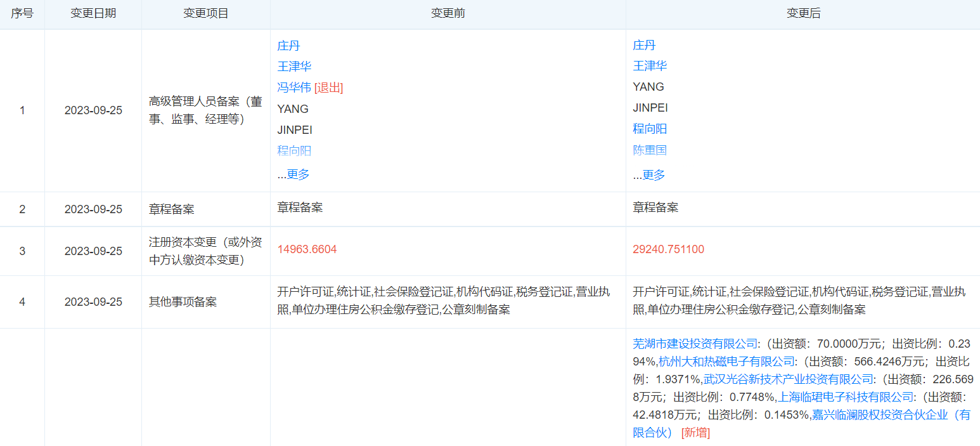
Task: Click the 新增 tag after 嘉兴临澜
Action: [x=695, y=433]
